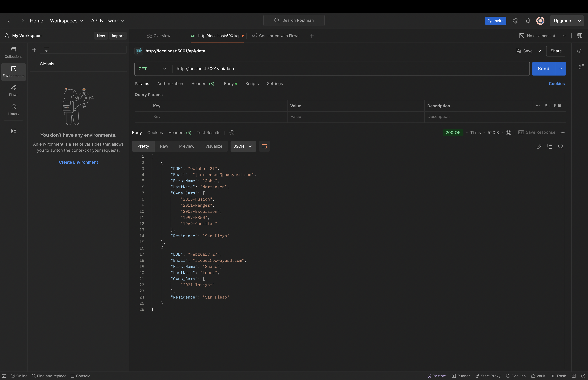Click the network globe icon in response bar
Viewport: 588px width, 380px height.
pos(509,133)
